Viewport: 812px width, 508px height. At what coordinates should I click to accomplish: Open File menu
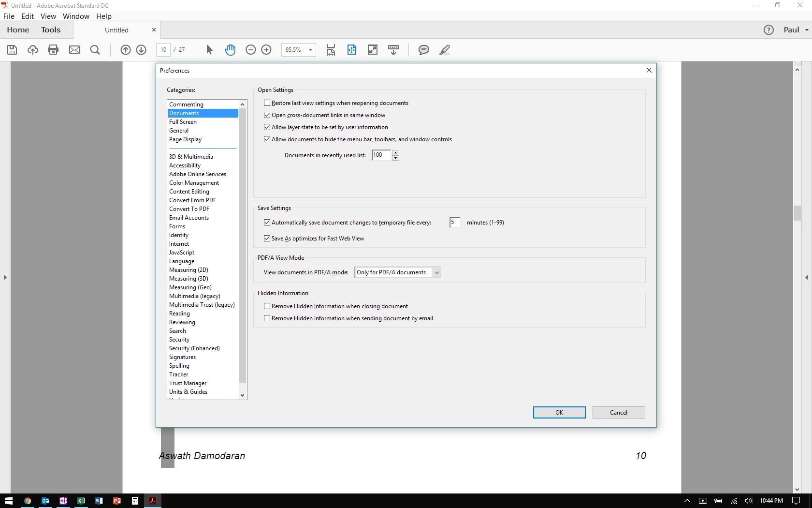point(9,16)
